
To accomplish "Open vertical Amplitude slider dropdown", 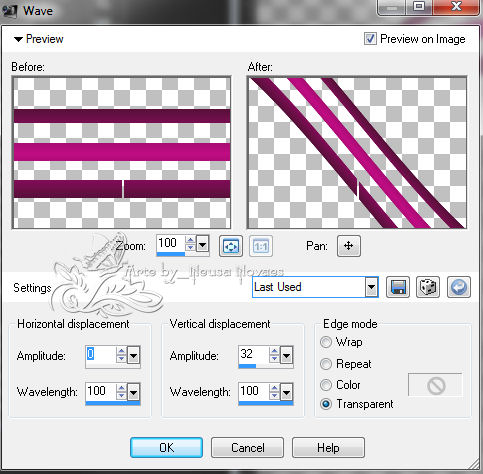I will pos(286,356).
